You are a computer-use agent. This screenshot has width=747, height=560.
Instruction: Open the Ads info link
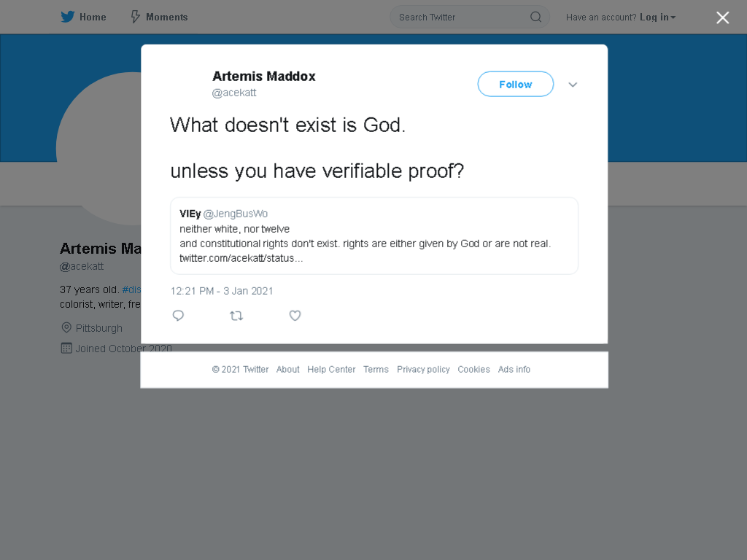click(514, 370)
